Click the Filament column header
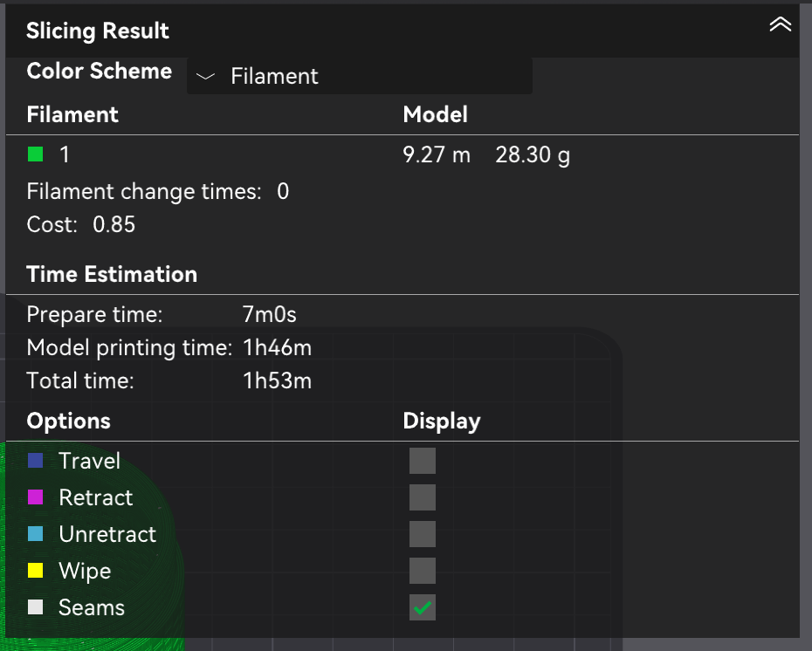The width and height of the screenshot is (812, 651). (72, 114)
